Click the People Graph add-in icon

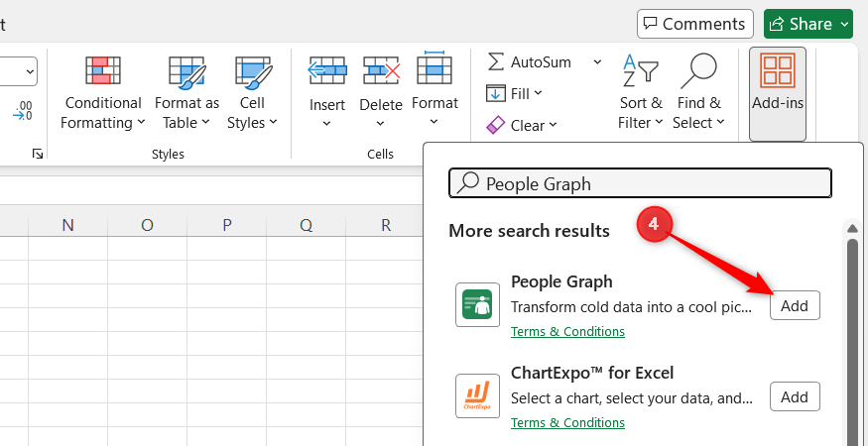point(477,304)
